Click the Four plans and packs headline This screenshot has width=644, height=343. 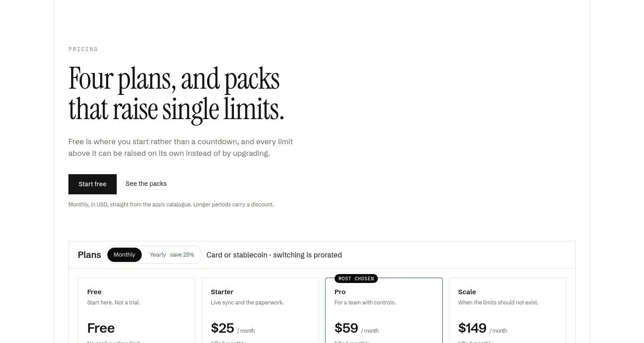[x=176, y=94]
